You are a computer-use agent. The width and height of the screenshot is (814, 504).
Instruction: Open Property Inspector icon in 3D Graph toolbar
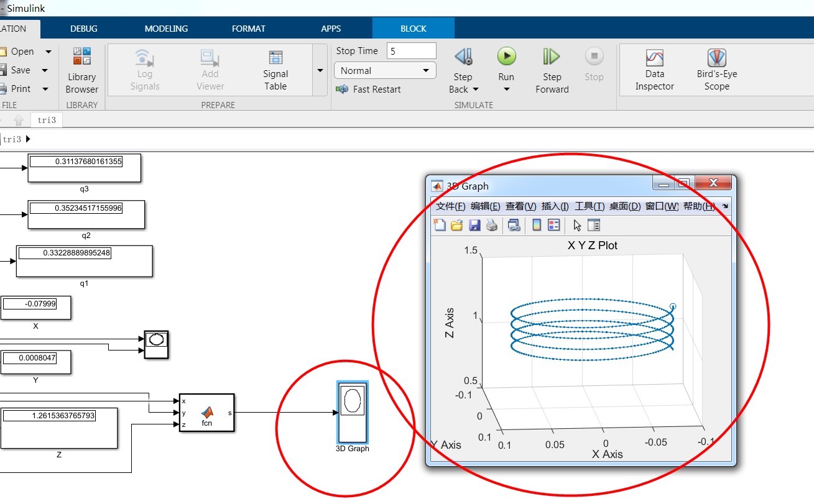(594, 225)
